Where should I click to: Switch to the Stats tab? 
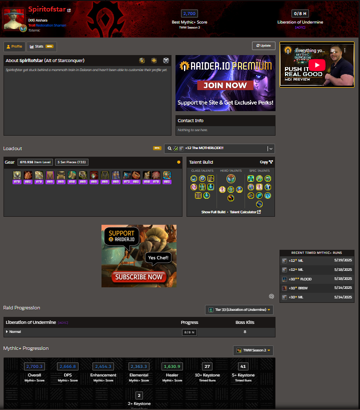click(41, 47)
